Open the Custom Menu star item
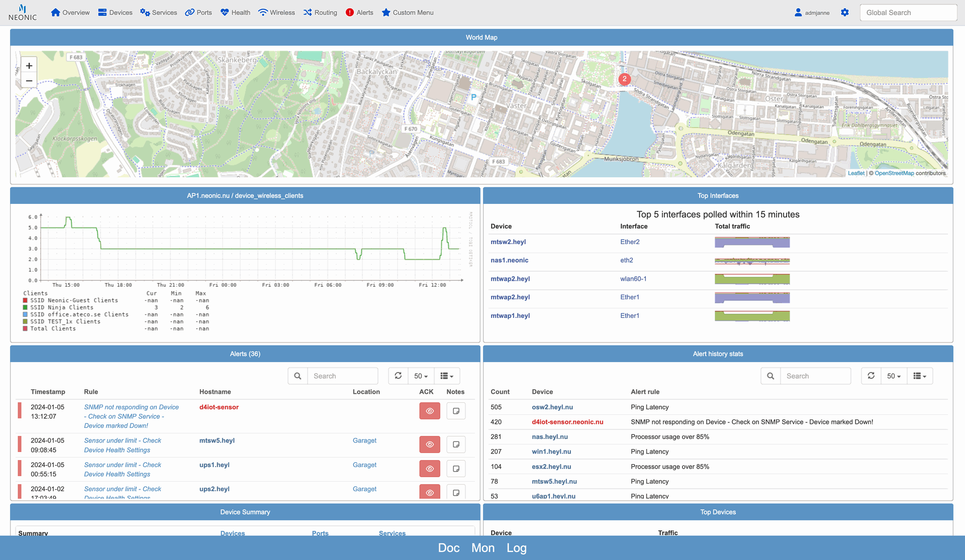 tap(408, 13)
